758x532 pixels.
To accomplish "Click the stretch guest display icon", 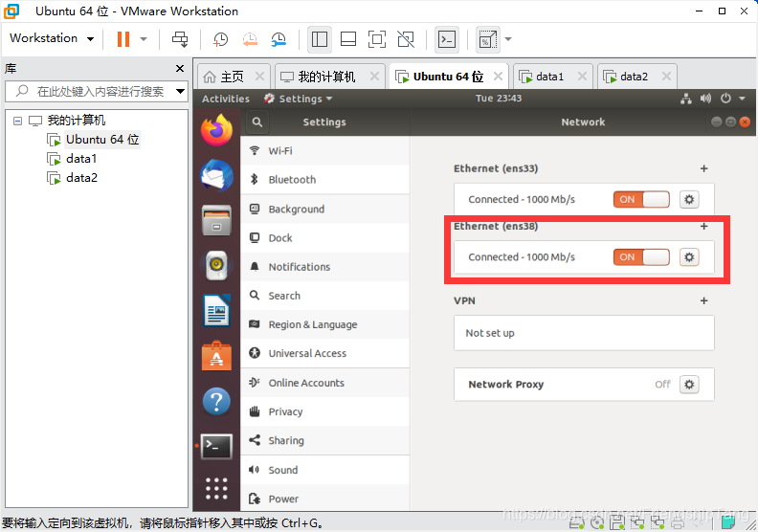I will click(x=487, y=39).
